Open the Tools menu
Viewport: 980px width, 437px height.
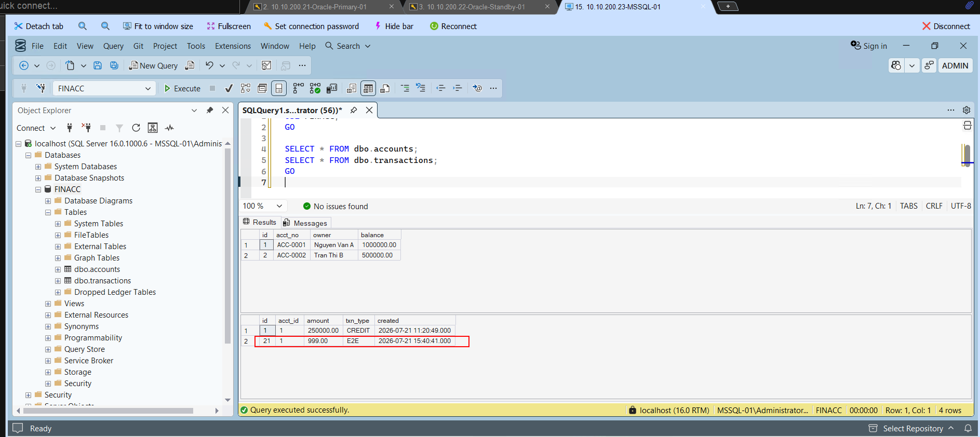click(196, 46)
